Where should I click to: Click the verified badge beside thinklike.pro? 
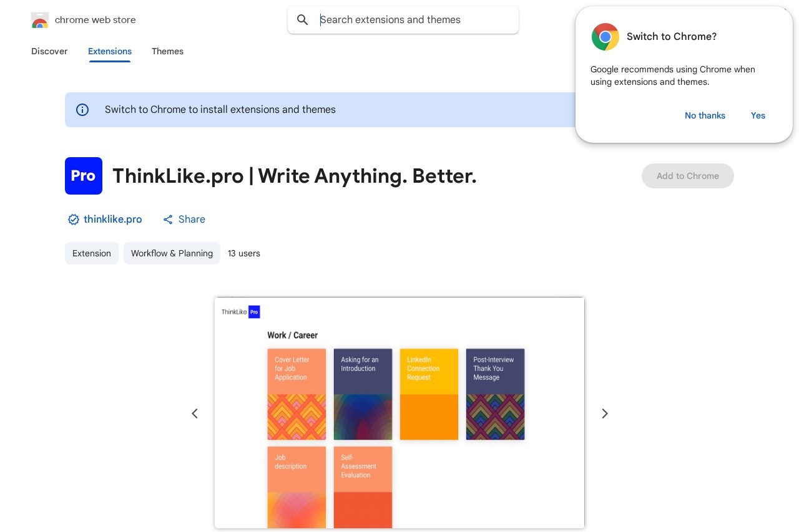coord(73,220)
